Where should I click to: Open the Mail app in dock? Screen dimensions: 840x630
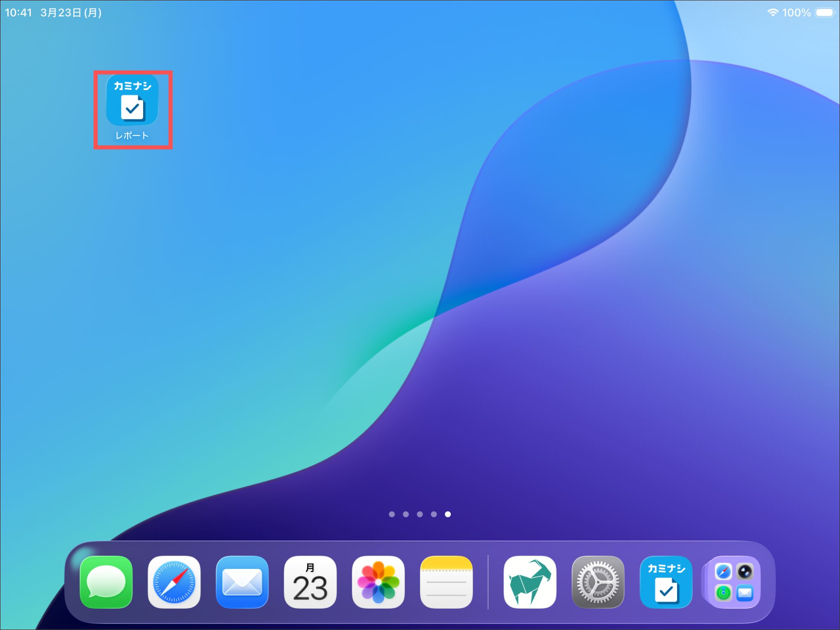click(242, 582)
